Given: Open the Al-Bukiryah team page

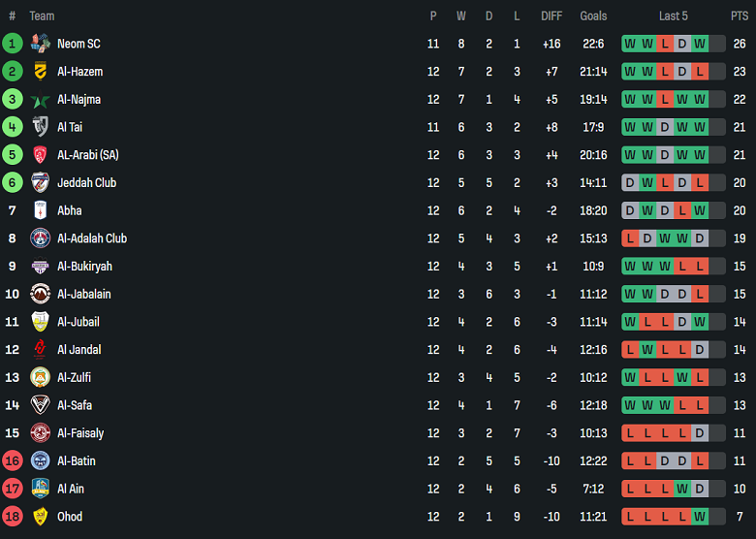Looking at the screenshot, I should click(x=84, y=267).
